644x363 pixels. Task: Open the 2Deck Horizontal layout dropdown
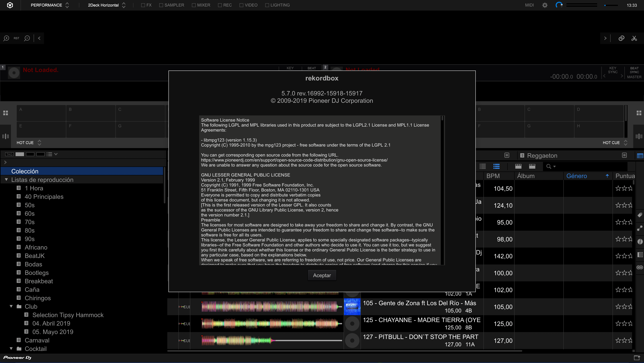(107, 5)
